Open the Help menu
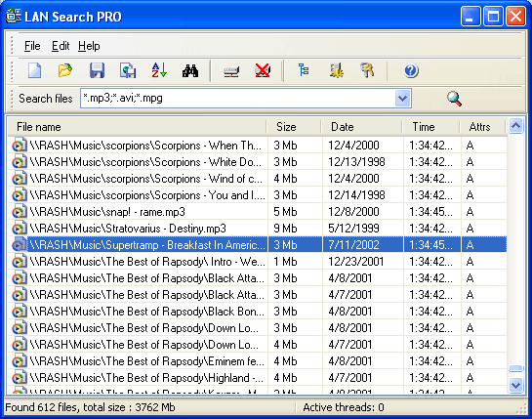 (89, 46)
